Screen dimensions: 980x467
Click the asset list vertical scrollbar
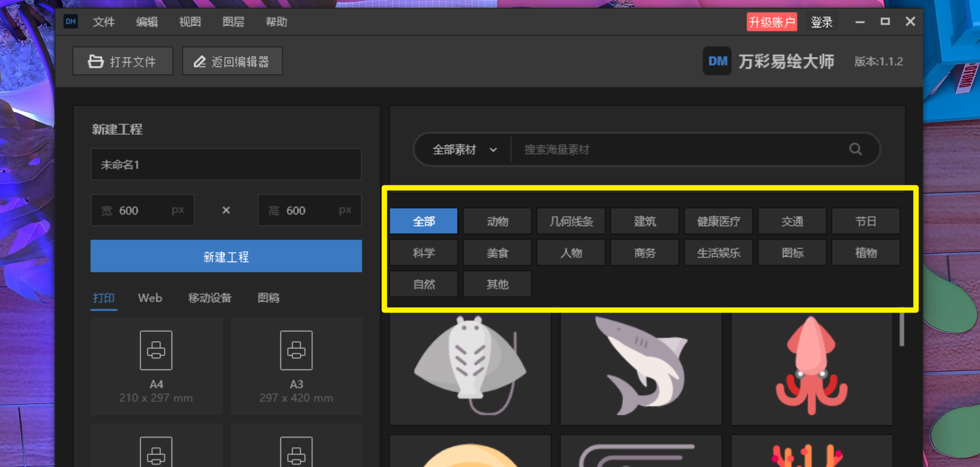pyautogui.click(x=901, y=327)
